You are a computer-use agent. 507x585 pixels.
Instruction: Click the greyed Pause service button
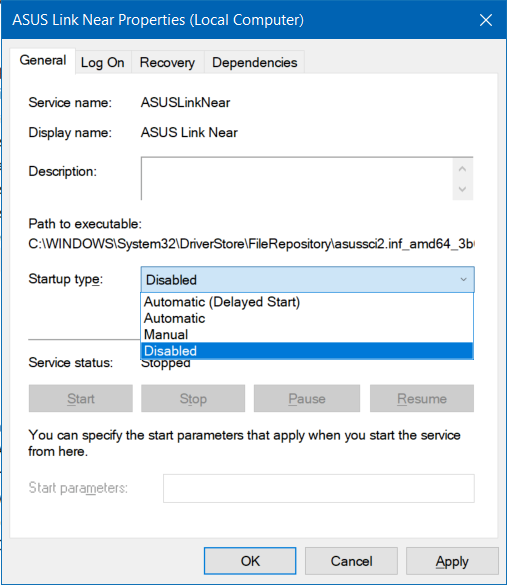[307, 398]
